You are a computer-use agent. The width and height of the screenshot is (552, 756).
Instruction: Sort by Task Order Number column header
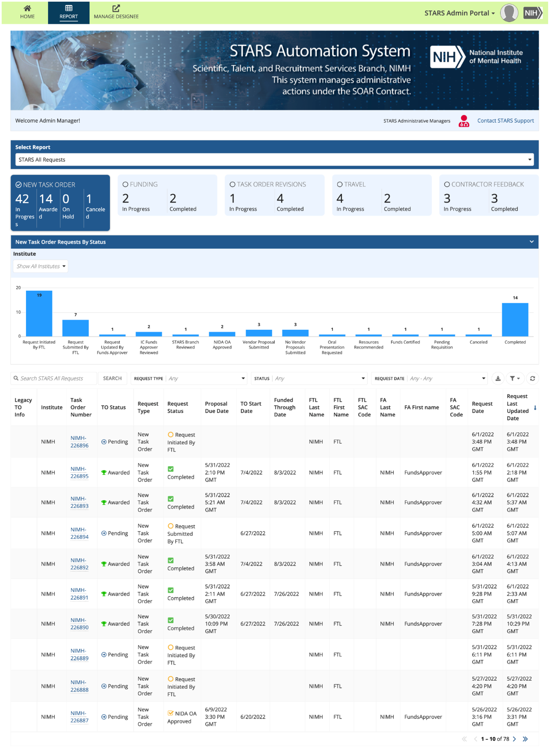tap(81, 407)
